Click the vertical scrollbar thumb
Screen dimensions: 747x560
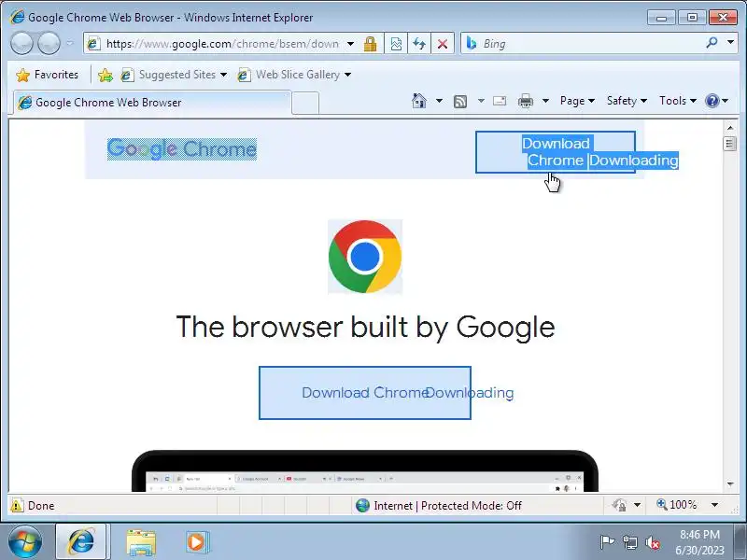(730, 144)
